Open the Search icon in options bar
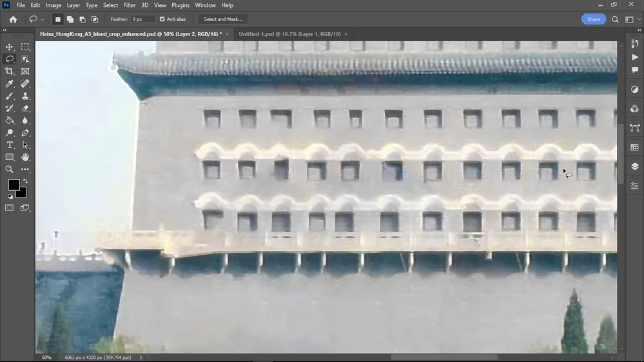This screenshot has height=362, width=644. click(x=615, y=19)
